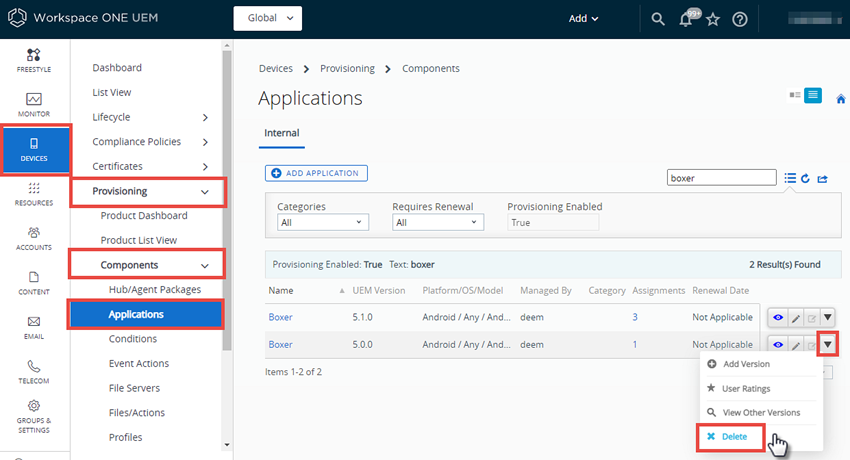Close more actions arrow for Boxer 5.0.0
The image size is (850, 460).
(827, 345)
